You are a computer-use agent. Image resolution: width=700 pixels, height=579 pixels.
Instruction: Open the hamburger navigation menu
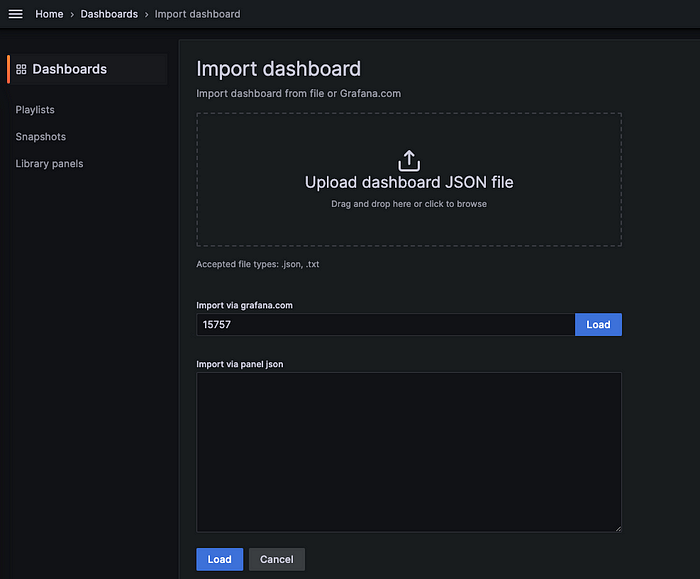(16, 14)
